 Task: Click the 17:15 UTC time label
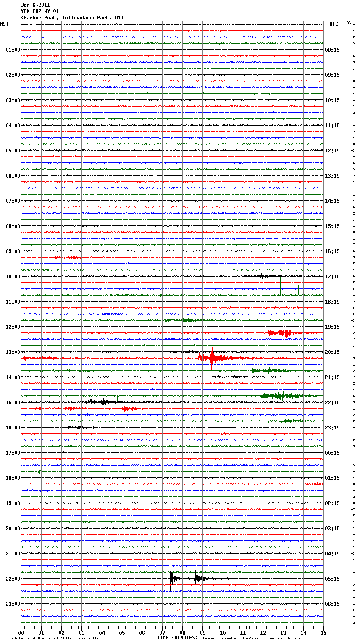click(332, 277)
